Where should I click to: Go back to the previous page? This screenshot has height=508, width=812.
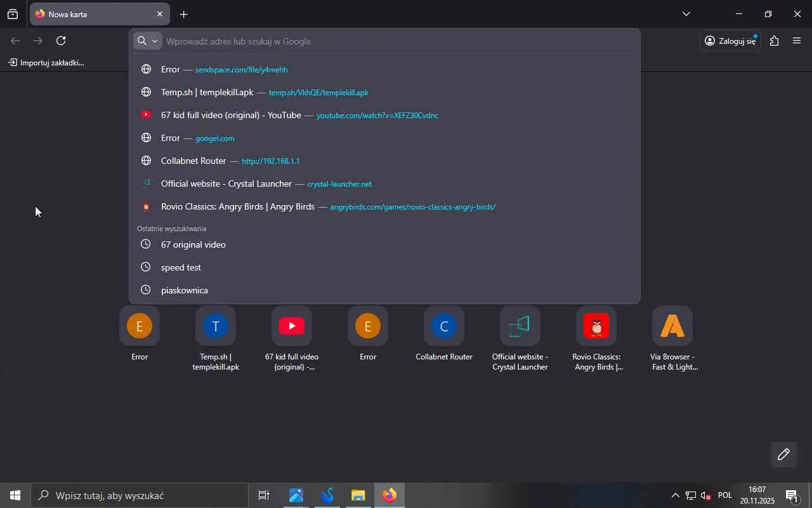click(15, 41)
